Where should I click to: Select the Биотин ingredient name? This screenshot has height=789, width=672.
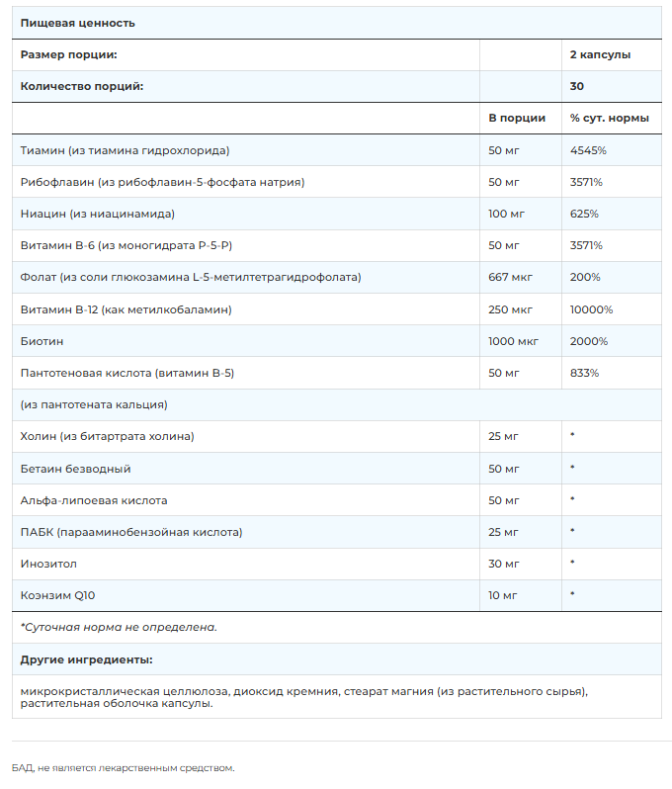pos(41,341)
